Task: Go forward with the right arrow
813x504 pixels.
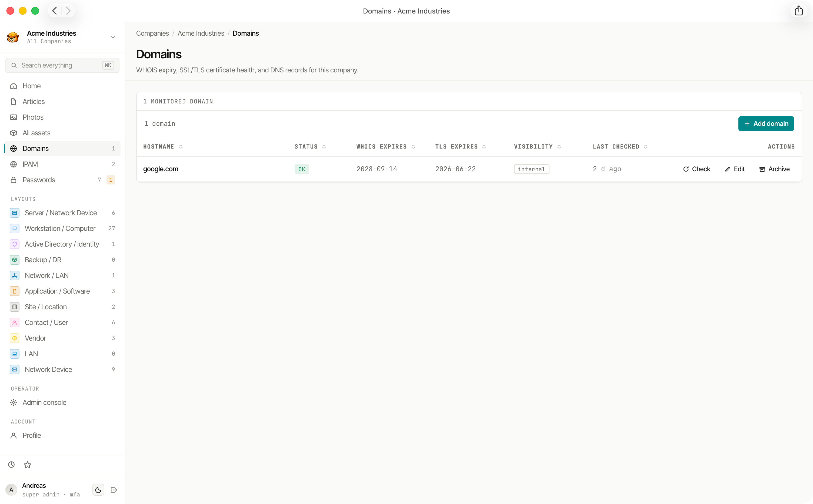Action: (68, 11)
